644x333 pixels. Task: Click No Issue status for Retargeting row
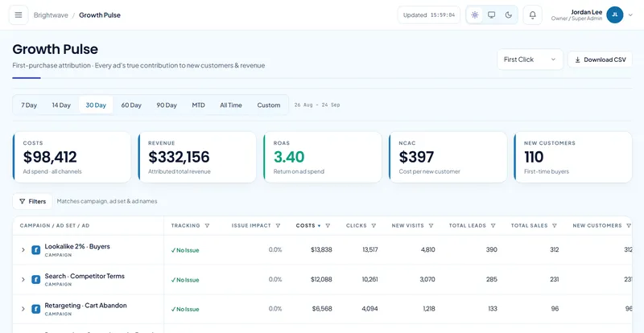tap(185, 309)
